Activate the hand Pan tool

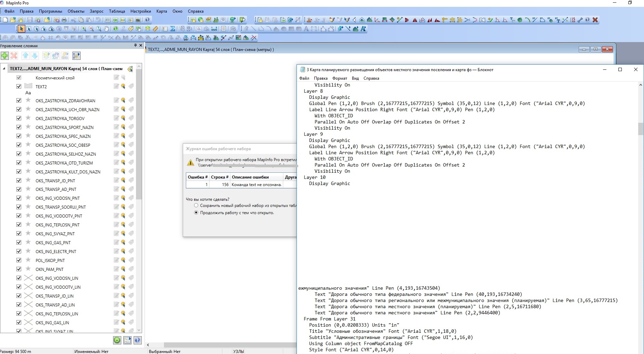[x=107, y=29]
